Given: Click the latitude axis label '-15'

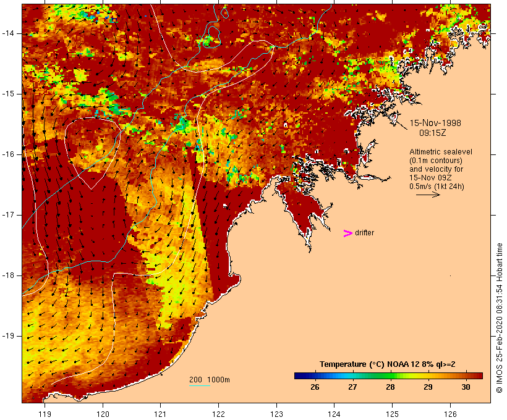Looking at the screenshot, I should (x=8, y=94).
